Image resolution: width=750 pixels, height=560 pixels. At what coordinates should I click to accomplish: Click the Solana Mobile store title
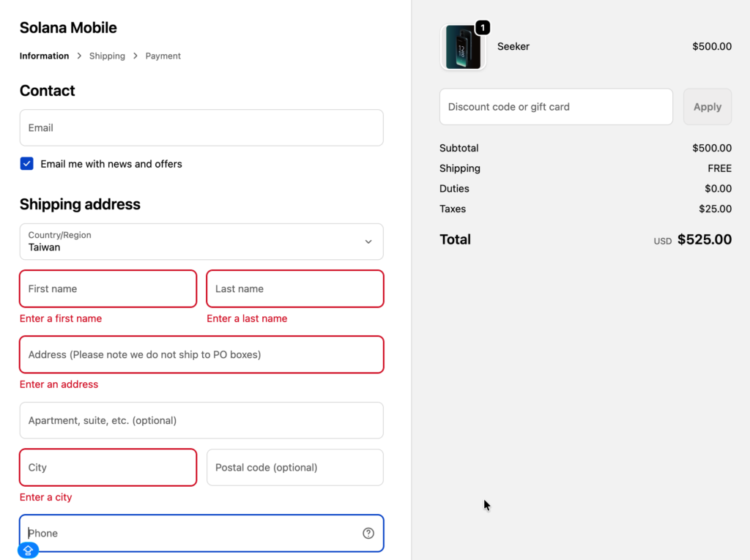[x=68, y=28]
